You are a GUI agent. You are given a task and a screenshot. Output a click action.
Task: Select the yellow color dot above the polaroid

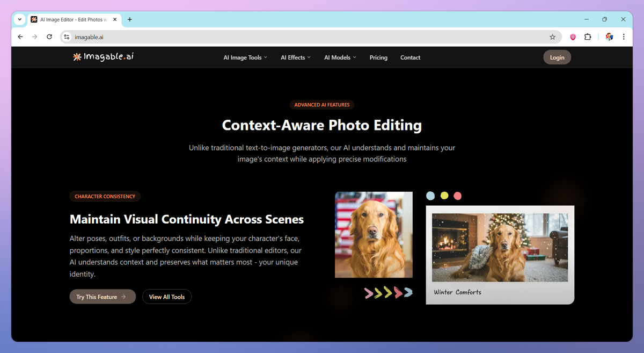click(444, 196)
